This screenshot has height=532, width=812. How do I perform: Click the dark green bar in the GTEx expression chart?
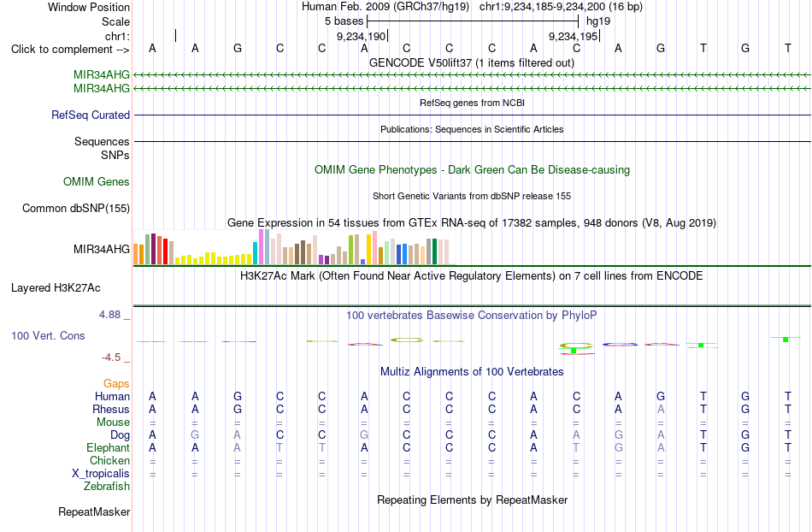click(435, 251)
